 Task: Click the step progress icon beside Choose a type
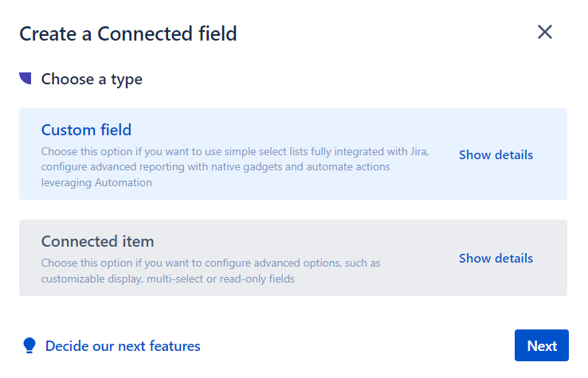(x=26, y=79)
